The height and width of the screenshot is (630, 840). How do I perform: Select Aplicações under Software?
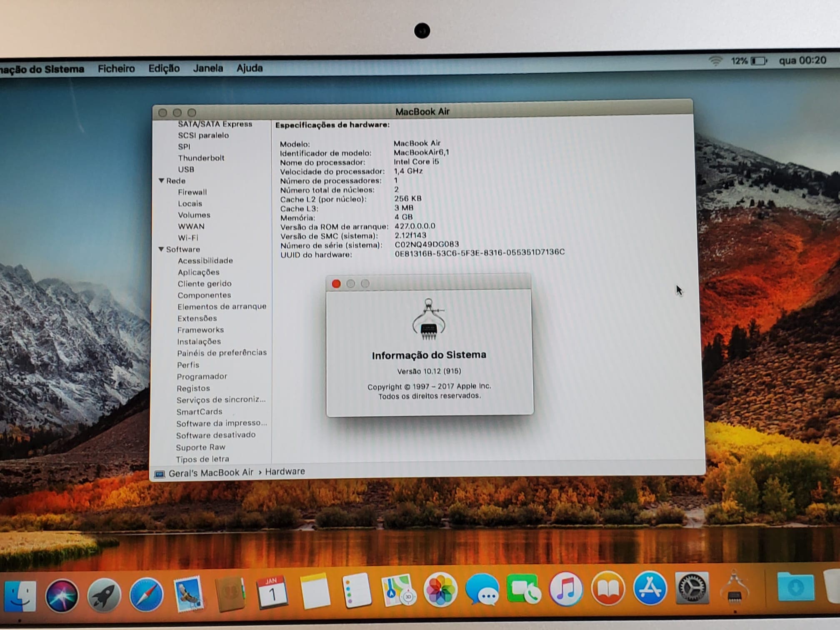point(198,272)
